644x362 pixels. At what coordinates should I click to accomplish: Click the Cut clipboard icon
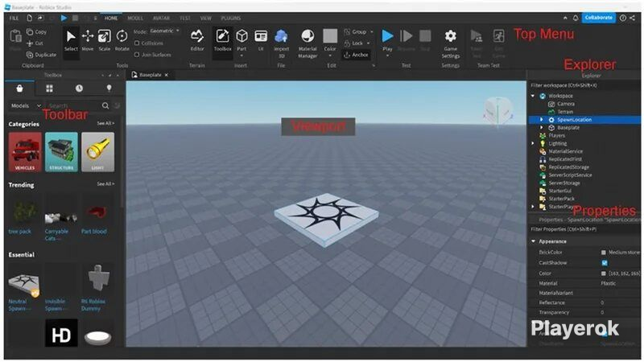click(x=30, y=43)
